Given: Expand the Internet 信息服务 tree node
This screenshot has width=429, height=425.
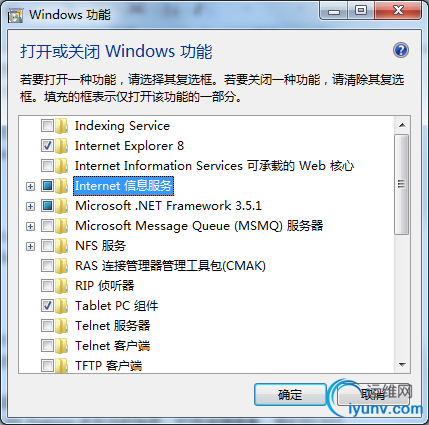Looking at the screenshot, I should point(30,186).
